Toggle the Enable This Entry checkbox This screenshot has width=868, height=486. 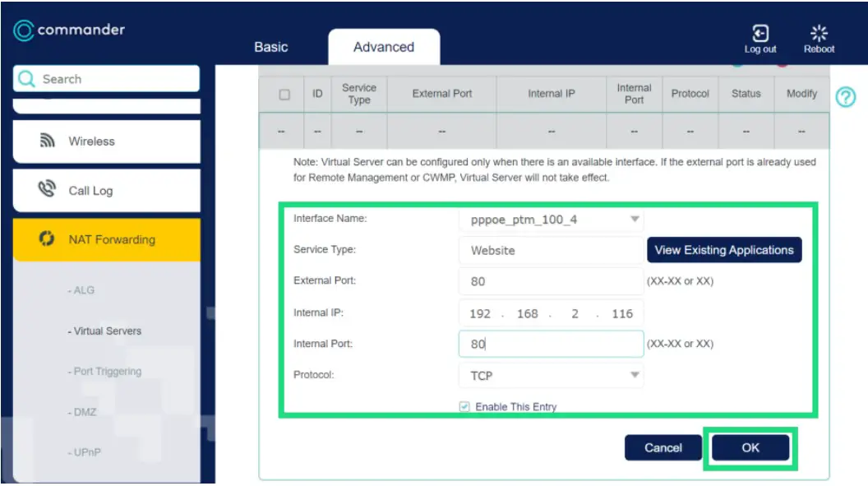click(464, 407)
